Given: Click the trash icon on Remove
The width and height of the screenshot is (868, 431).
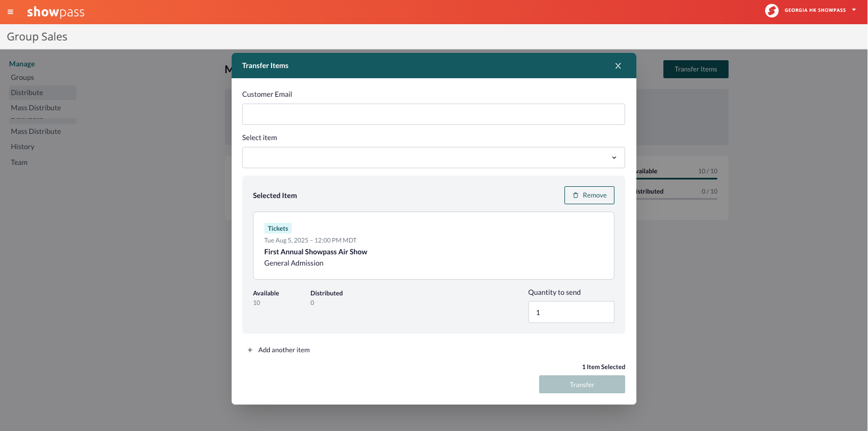Looking at the screenshot, I should pyautogui.click(x=576, y=195).
